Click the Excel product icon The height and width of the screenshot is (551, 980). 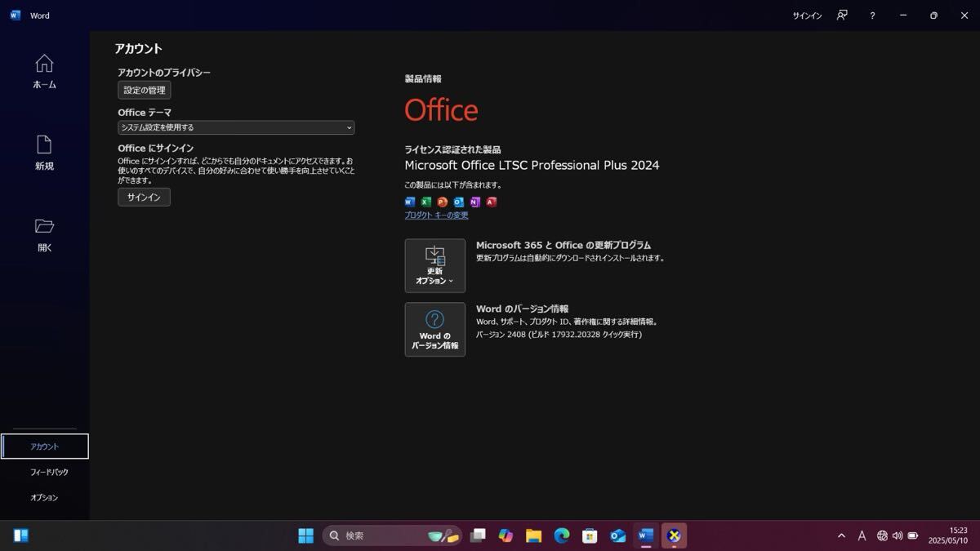click(x=426, y=202)
